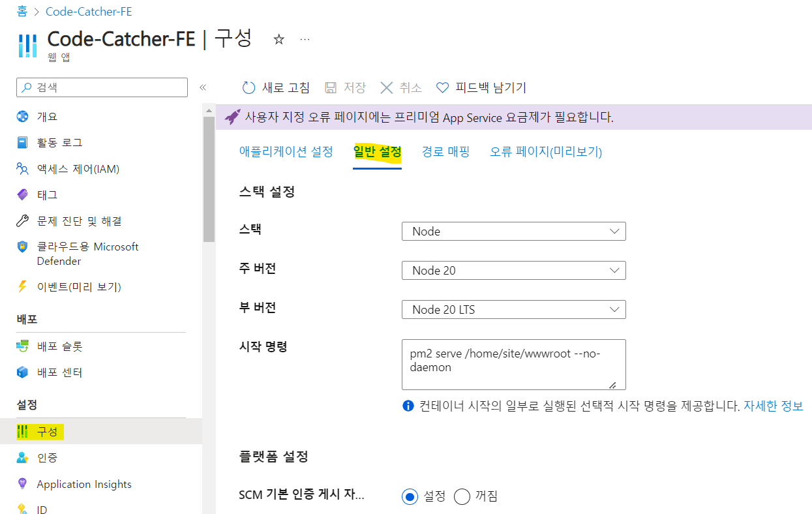Click the info icon below start command
The width and height of the screenshot is (812, 514).
click(408, 406)
